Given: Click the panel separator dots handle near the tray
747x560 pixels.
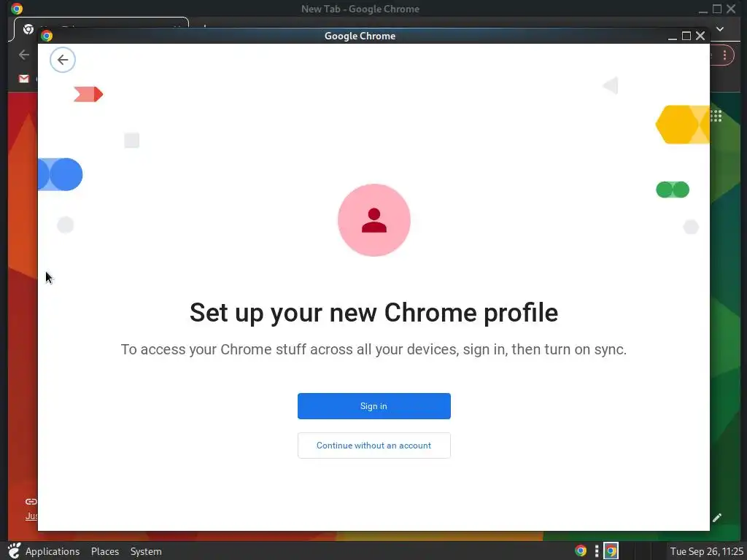Looking at the screenshot, I should pyautogui.click(x=597, y=551).
